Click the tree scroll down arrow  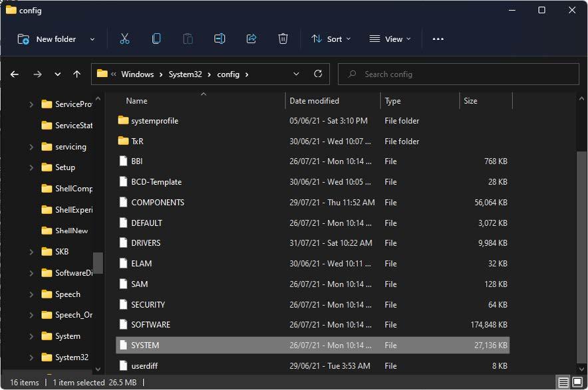click(x=98, y=369)
